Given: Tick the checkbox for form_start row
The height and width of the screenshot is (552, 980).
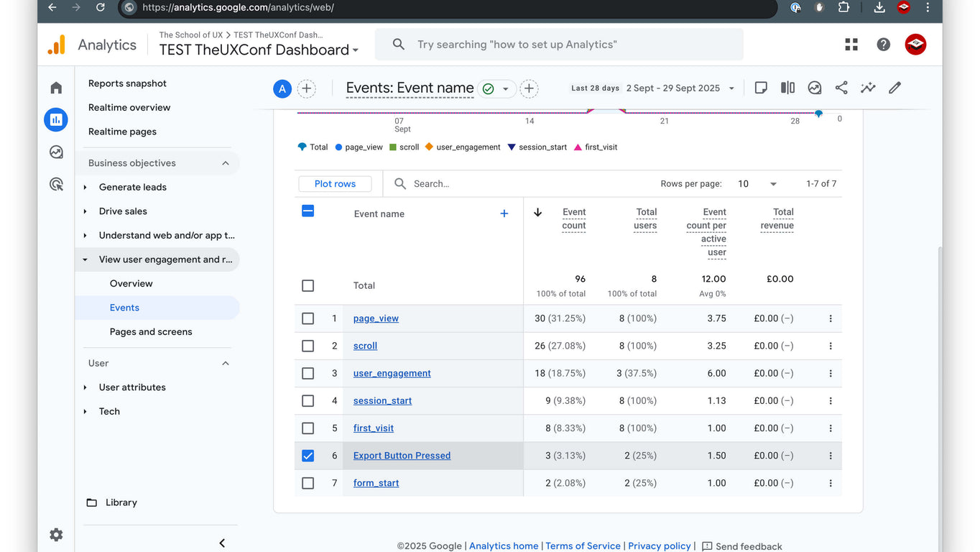Looking at the screenshot, I should tap(308, 483).
